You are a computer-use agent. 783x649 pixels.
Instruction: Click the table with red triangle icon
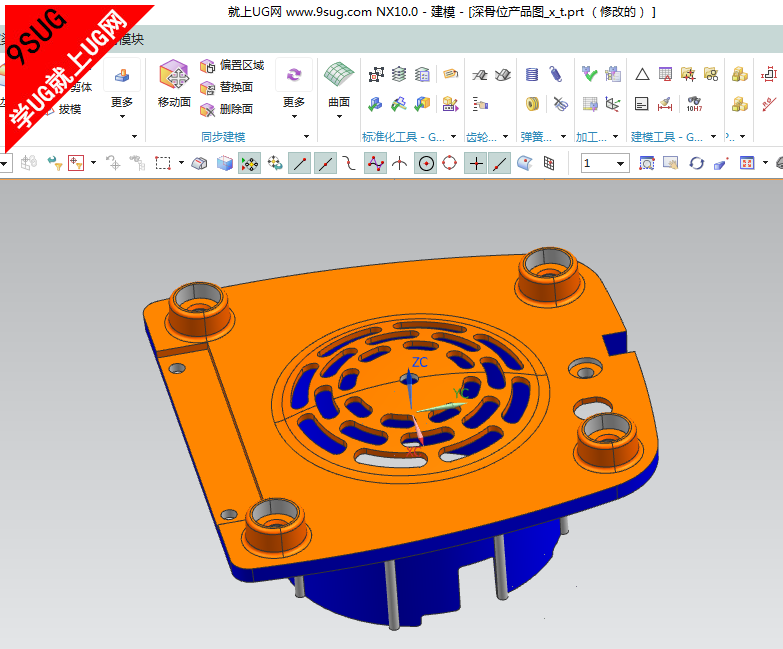point(665,75)
